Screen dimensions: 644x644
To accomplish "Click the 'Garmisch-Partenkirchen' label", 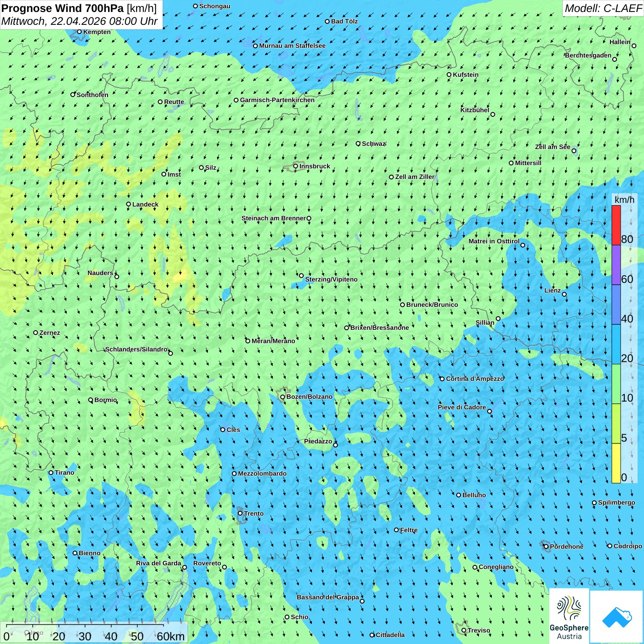I will (277, 100).
